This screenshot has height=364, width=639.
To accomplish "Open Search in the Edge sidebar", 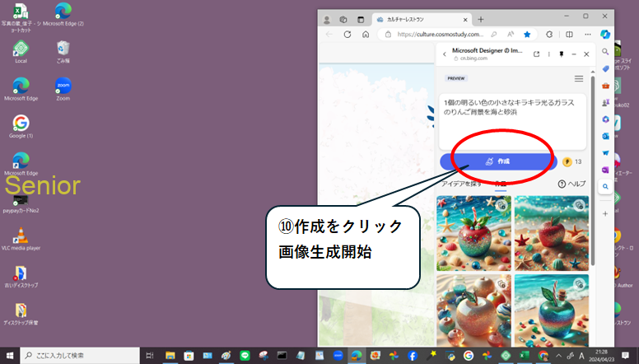I will [605, 52].
